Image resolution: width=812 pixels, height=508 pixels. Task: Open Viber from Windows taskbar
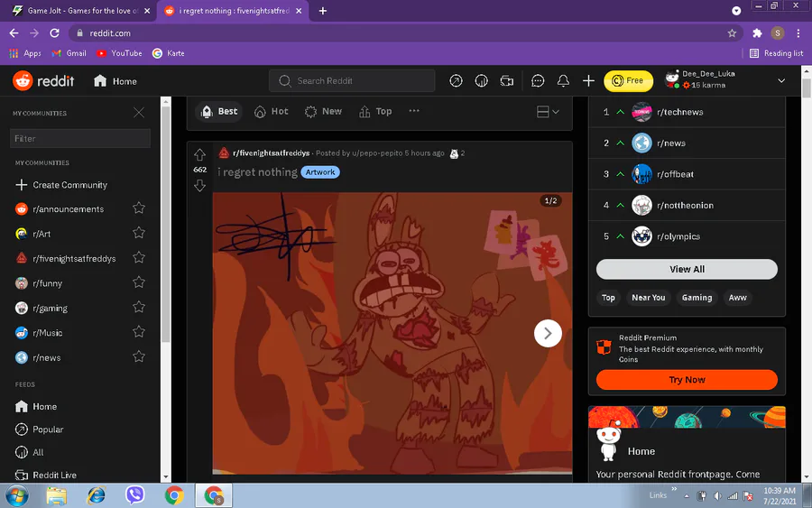click(x=134, y=495)
